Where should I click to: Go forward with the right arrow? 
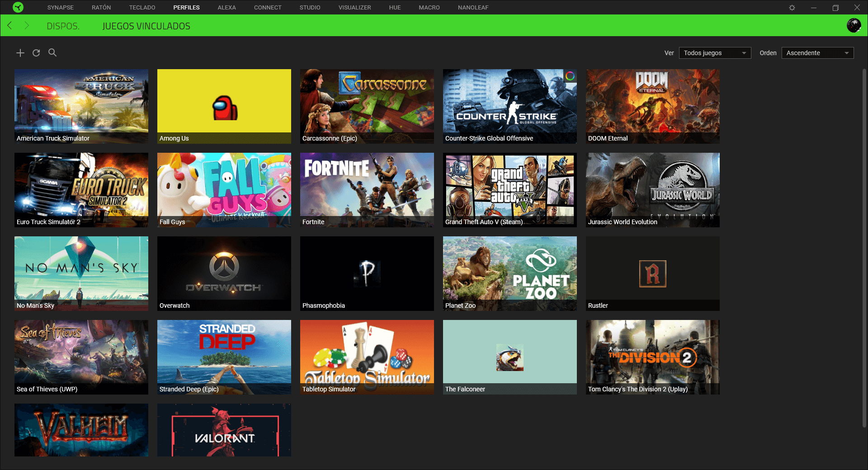pos(26,26)
